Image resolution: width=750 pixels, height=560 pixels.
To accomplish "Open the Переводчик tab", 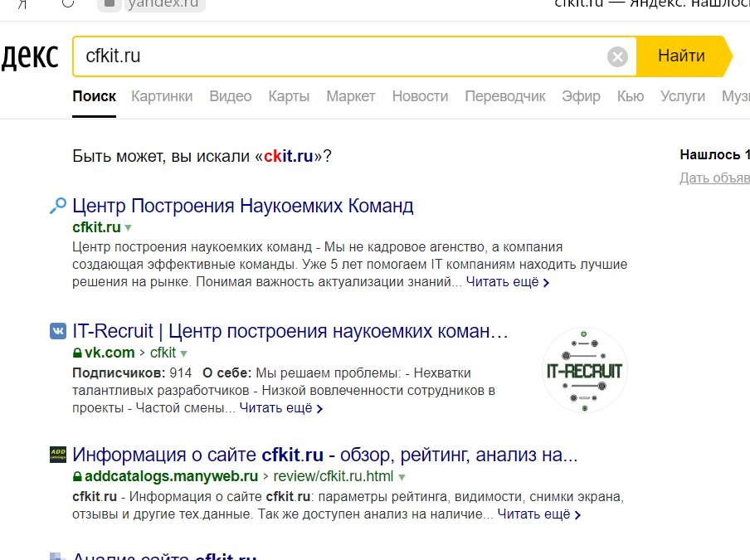I will pyautogui.click(x=505, y=96).
